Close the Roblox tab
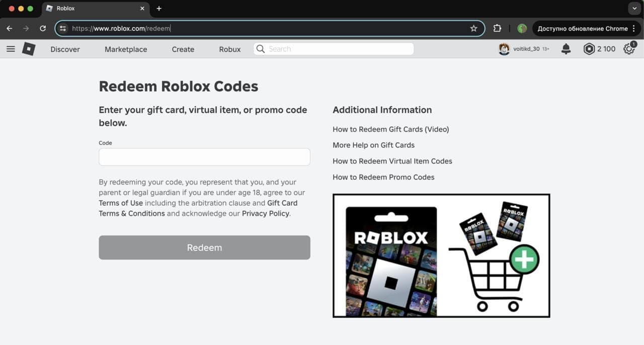The width and height of the screenshot is (644, 345). click(x=142, y=9)
